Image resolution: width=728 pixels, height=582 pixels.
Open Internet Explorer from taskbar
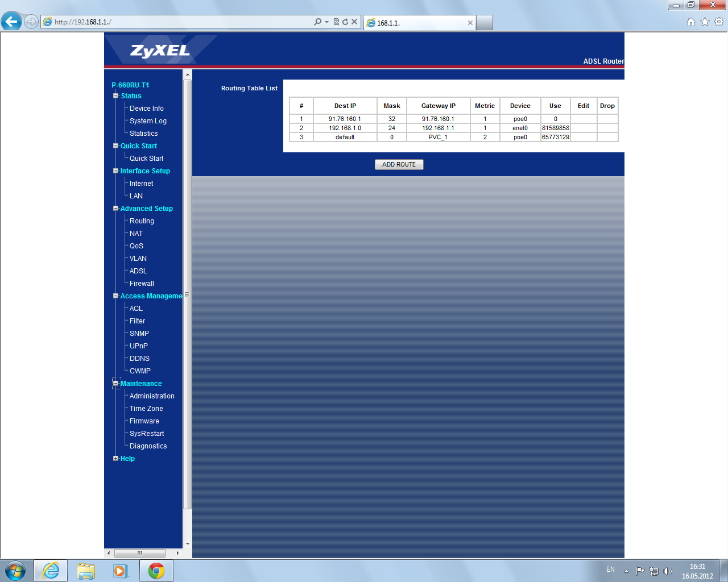click(x=51, y=571)
